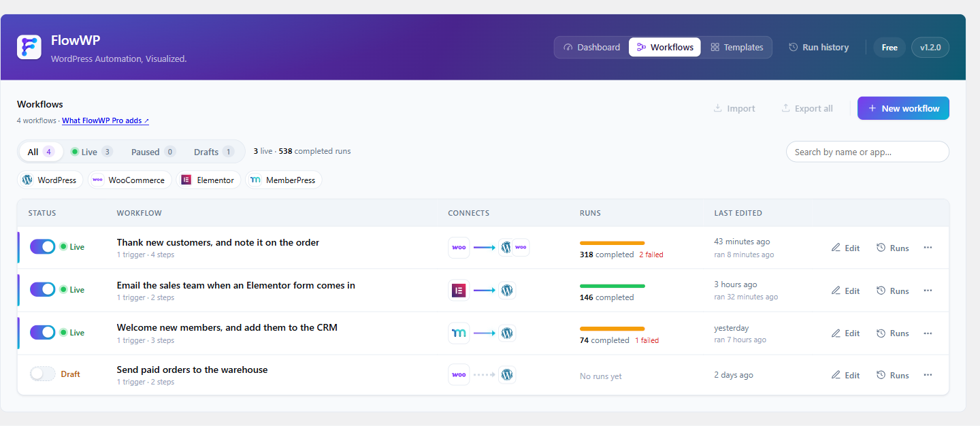This screenshot has width=980, height=426.
Task: Click the Import button
Action: tap(734, 108)
